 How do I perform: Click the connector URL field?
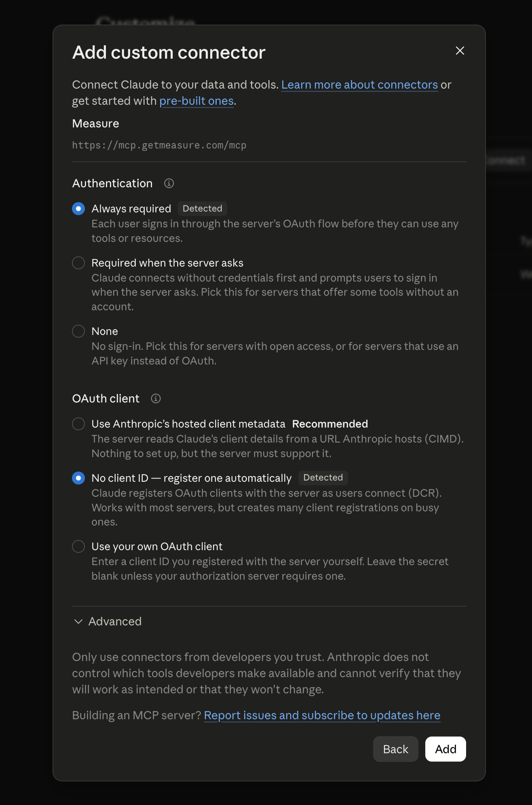click(269, 145)
